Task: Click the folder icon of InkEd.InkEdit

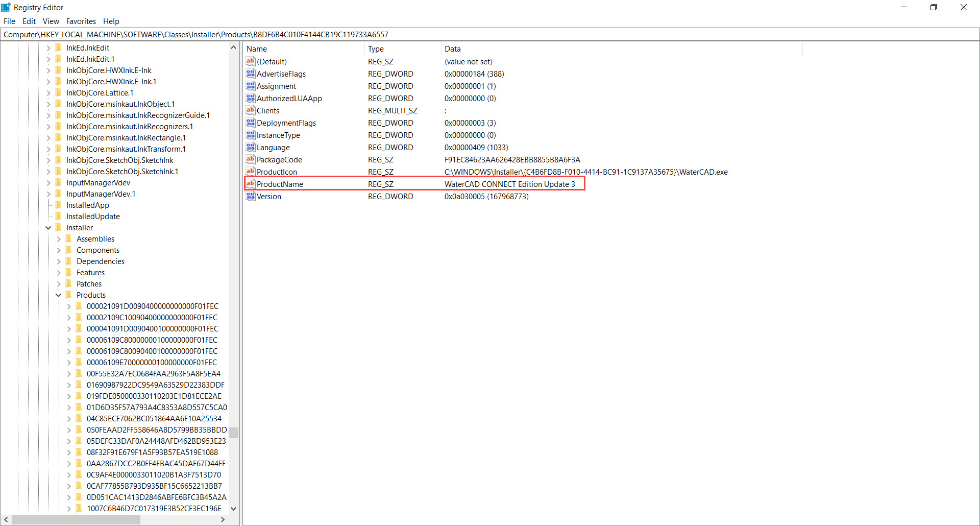Action: click(58, 47)
